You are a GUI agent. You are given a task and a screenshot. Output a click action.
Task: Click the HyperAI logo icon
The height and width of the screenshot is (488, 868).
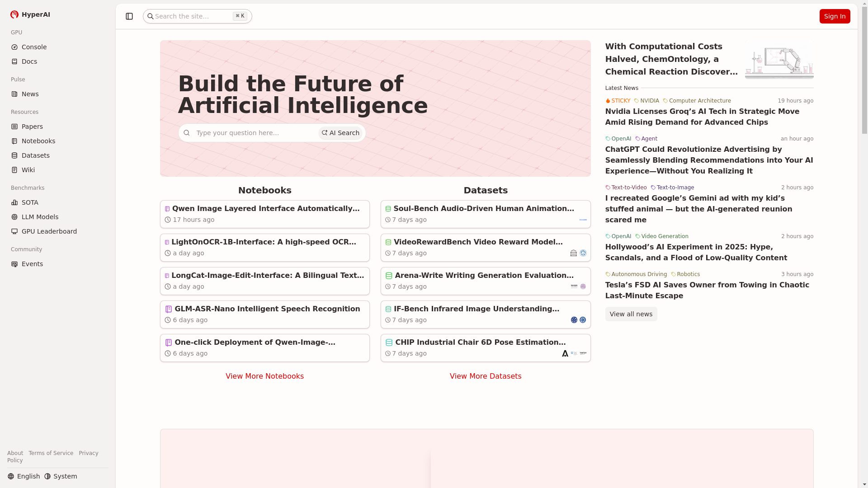coord(14,14)
